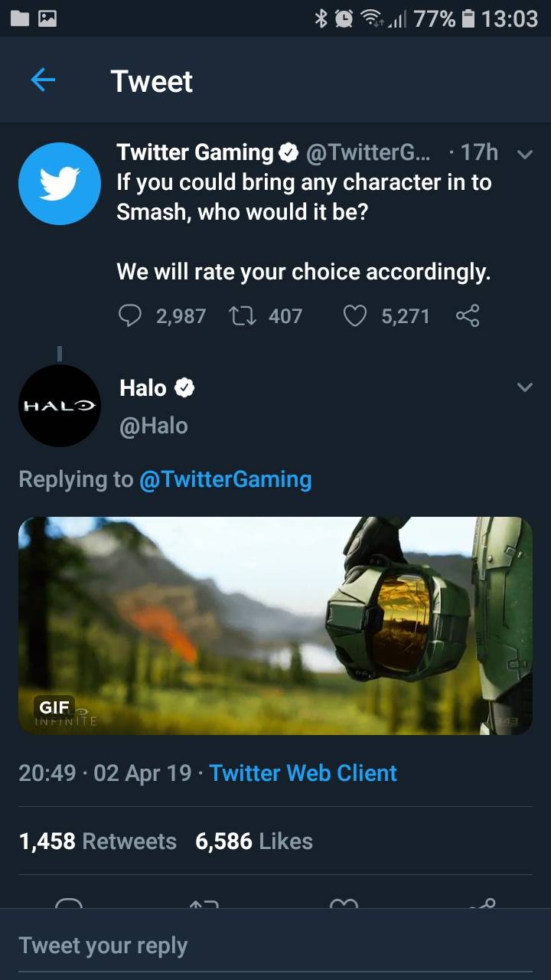551x980 pixels.
Task: Open the @Halo handle
Action: coord(154,426)
